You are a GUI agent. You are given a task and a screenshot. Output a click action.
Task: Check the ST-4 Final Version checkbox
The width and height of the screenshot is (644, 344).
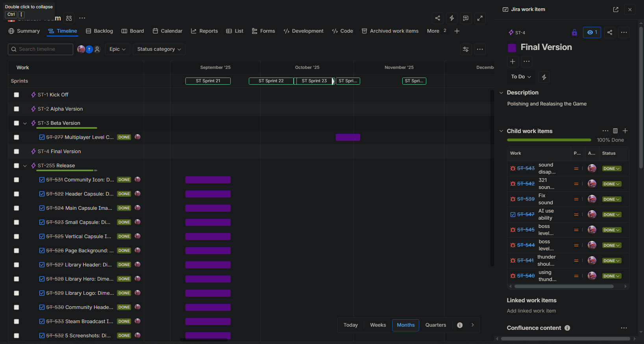pos(17,152)
